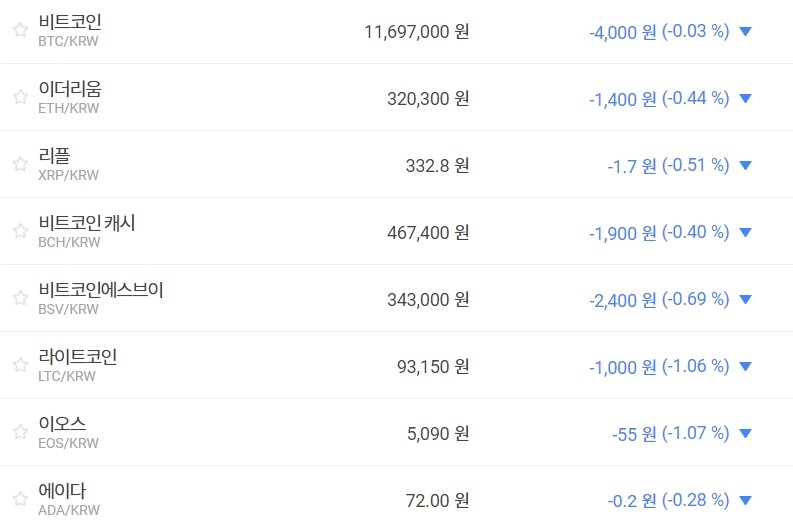Expand the Litecoin row down arrow
The height and width of the screenshot is (528, 793).
coord(744,366)
